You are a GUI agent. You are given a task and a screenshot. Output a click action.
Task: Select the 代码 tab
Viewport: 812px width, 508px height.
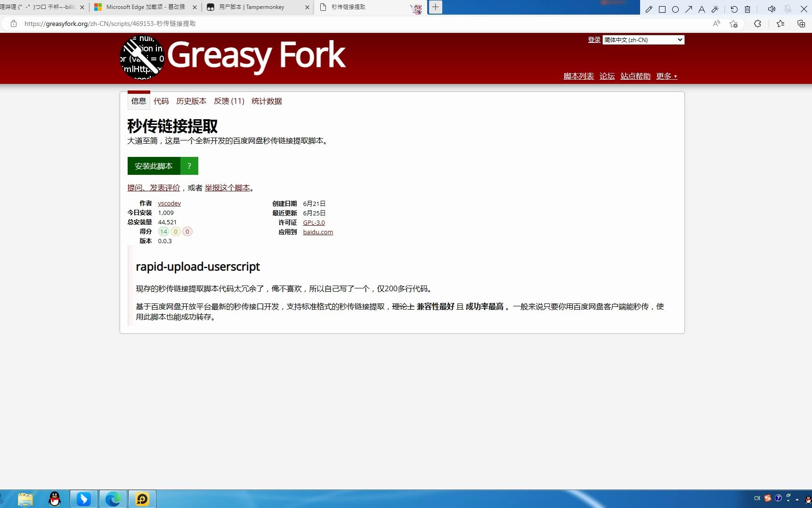[x=161, y=101]
